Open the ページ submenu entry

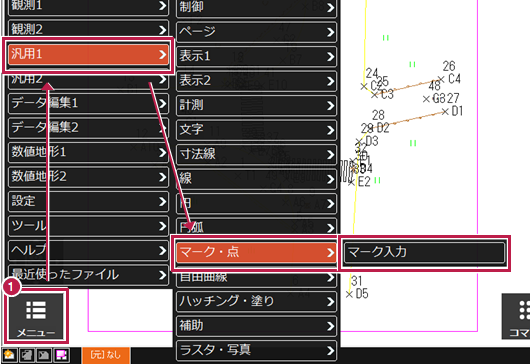click(256, 32)
